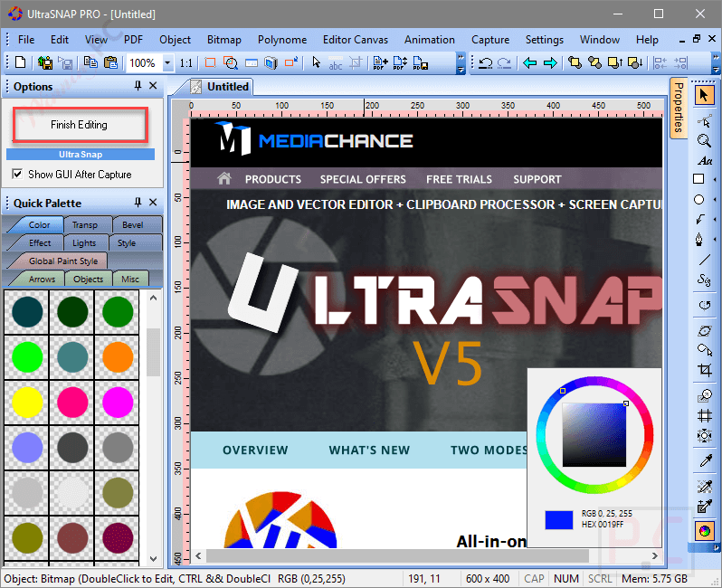Image resolution: width=722 pixels, height=588 pixels.
Task: Switch to the Bevel palette tab
Action: pos(133,224)
